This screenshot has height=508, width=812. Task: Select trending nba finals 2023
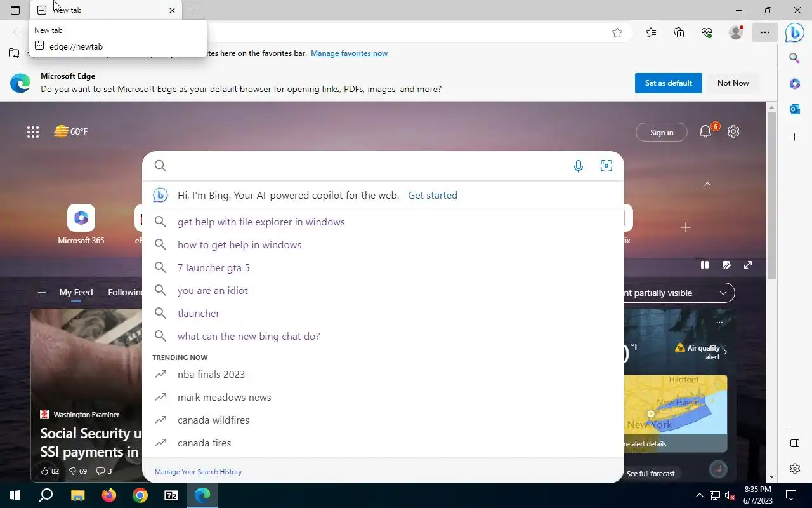tap(383, 375)
